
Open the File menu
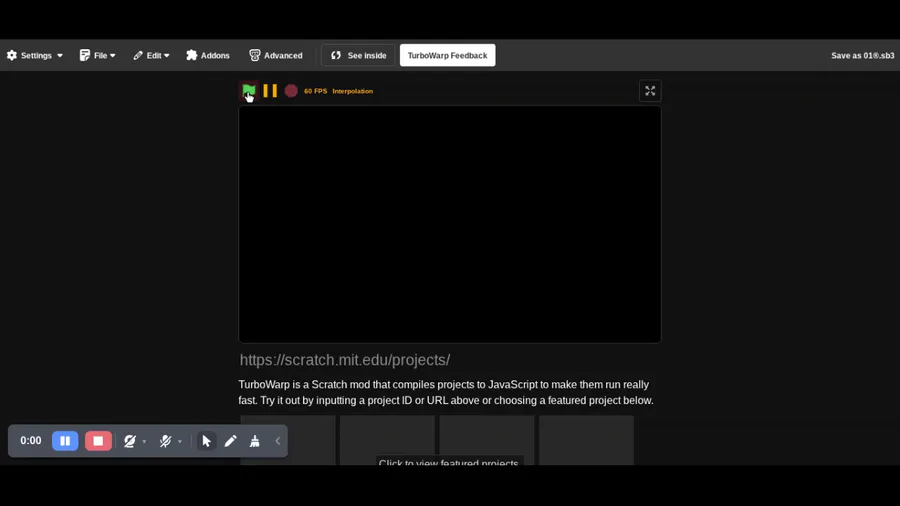click(x=98, y=56)
